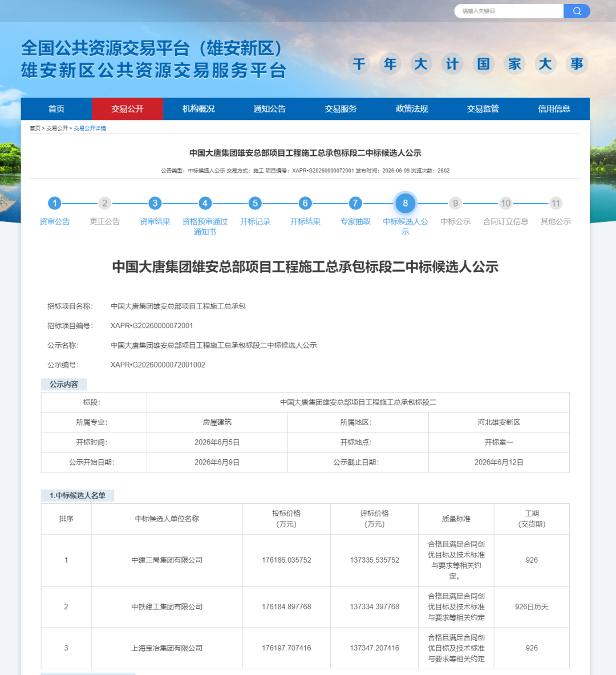Select step 1 circle for 资审公告
Viewport: 616px width, 675px height.
click(54, 203)
